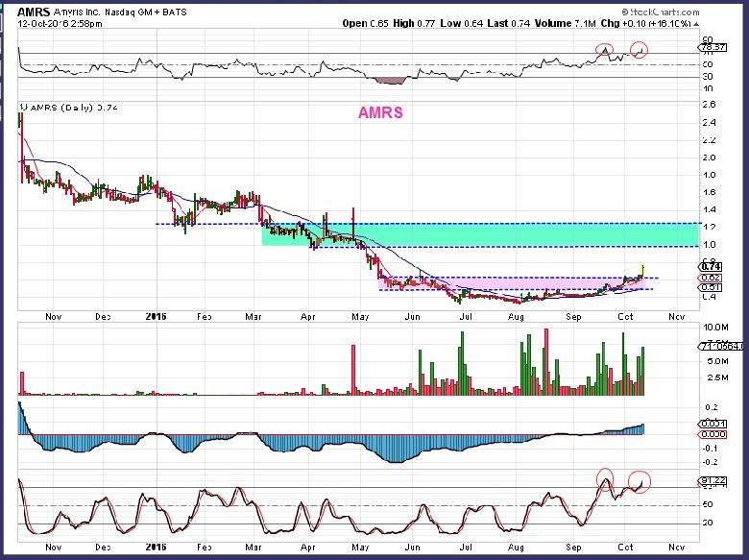Click the left red circle on stochastic panel
This screenshot has height=560, width=749.
(606, 477)
